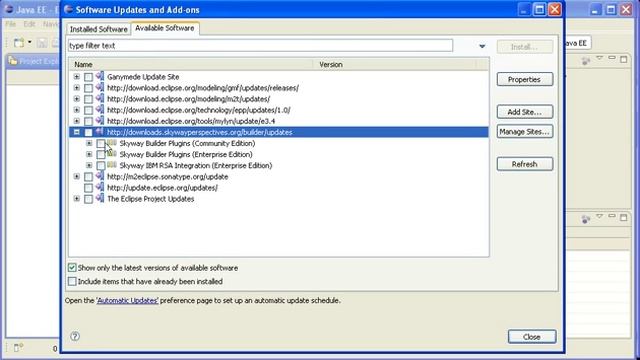The image size is (640, 360).
Task: Check the update.eclipse.org/updates checkbox
Action: 89,188
